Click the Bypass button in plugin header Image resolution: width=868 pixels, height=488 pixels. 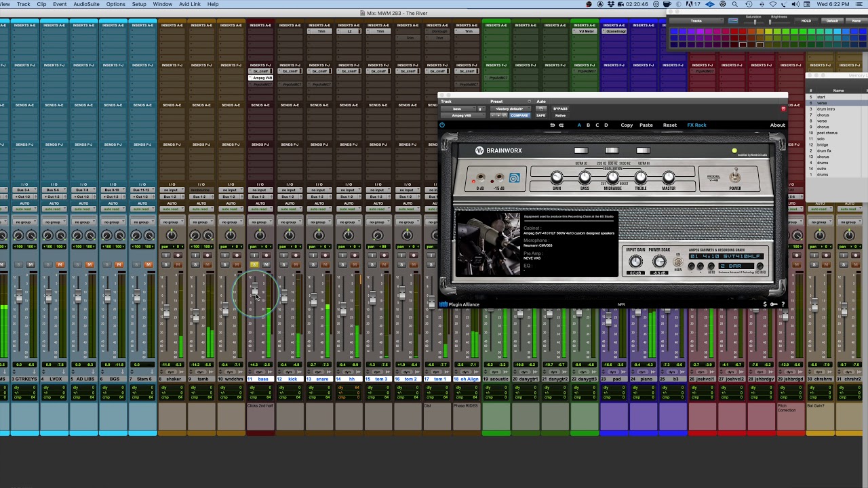point(560,108)
